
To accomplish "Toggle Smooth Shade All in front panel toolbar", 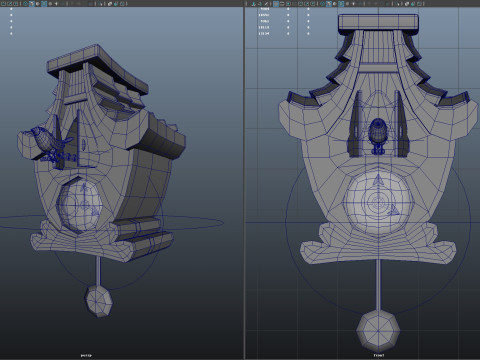I will [x=329, y=4].
